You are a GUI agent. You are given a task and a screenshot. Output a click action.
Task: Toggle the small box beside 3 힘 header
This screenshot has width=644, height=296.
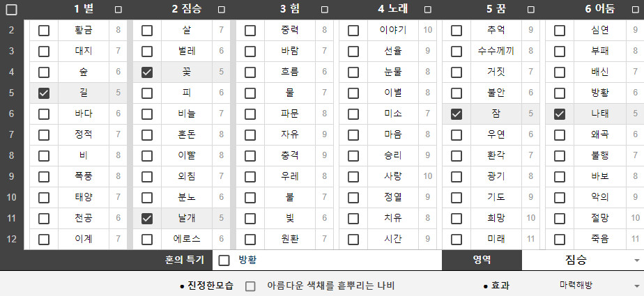[x=324, y=10]
